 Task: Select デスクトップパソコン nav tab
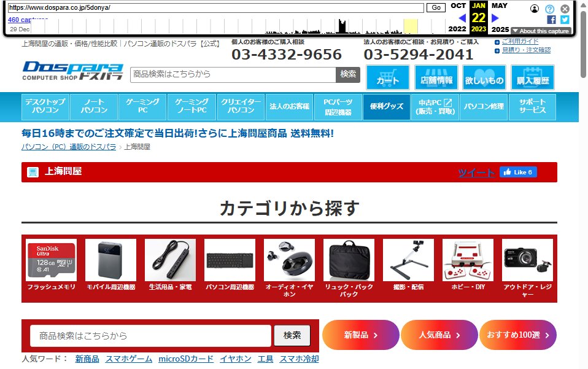point(45,107)
